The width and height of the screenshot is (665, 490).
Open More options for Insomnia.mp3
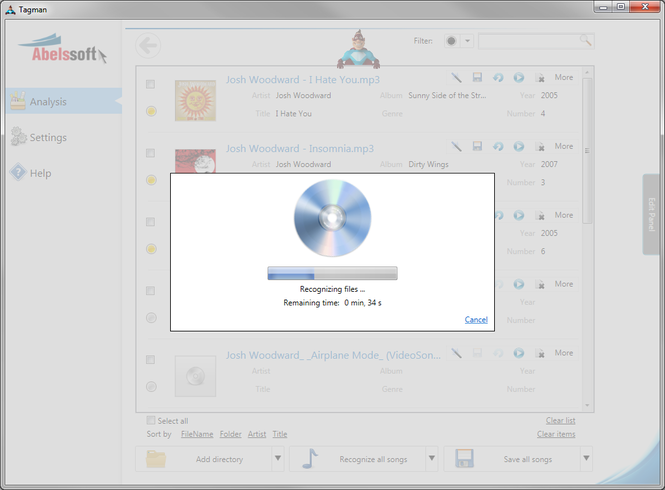[x=564, y=146]
